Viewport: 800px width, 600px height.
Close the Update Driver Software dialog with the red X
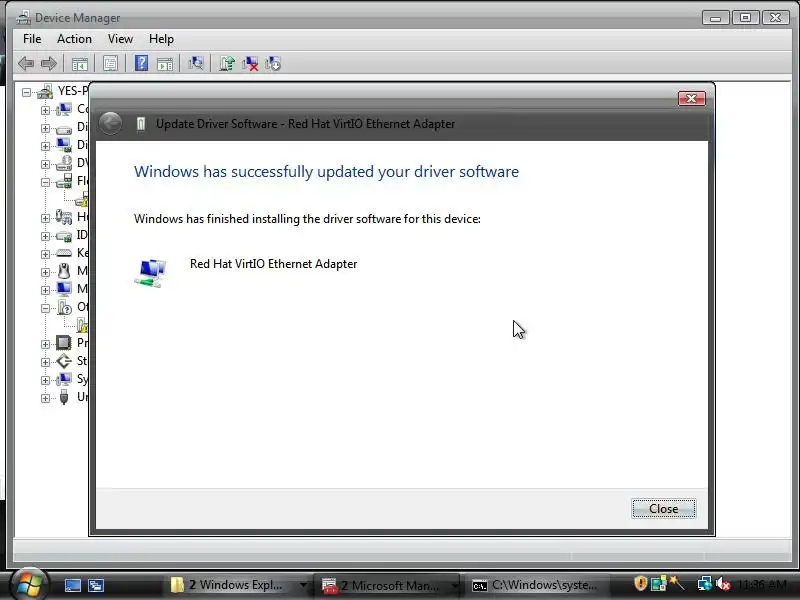point(692,98)
